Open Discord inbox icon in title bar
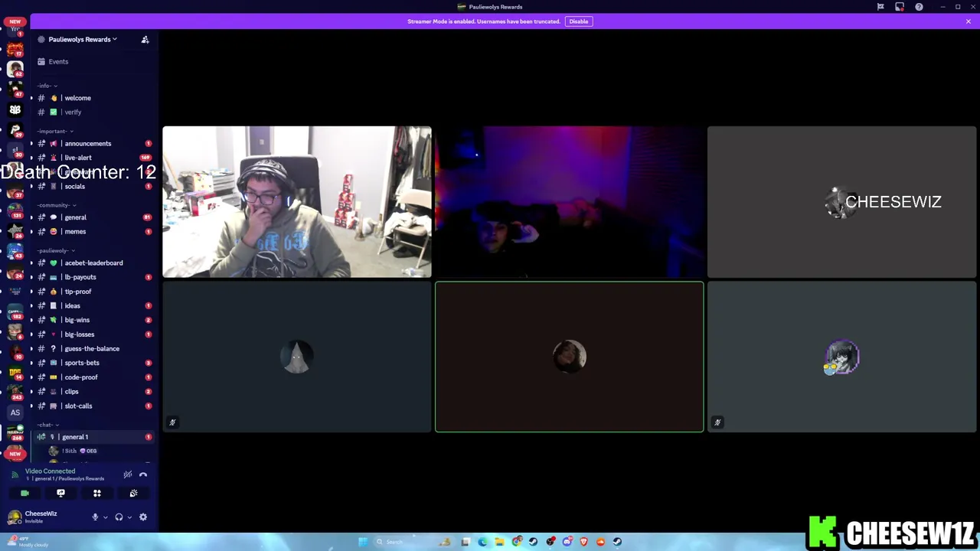 tap(900, 7)
